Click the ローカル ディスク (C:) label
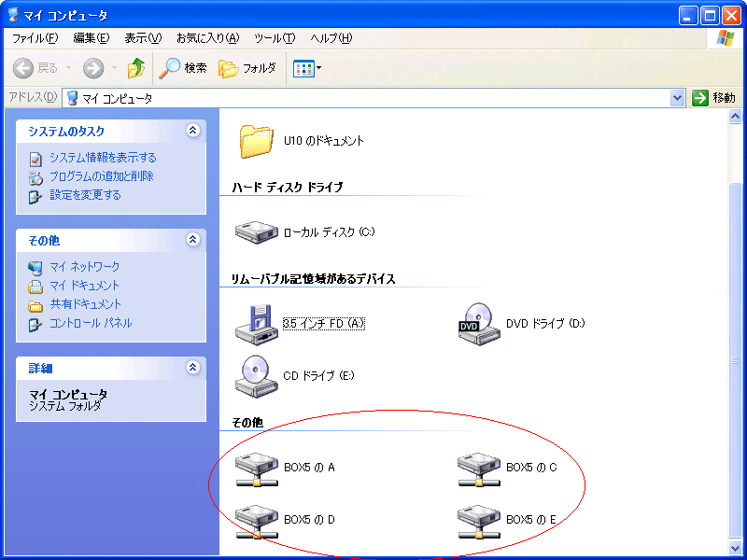Image resolution: width=747 pixels, height=560 pixels. [330, 232]
